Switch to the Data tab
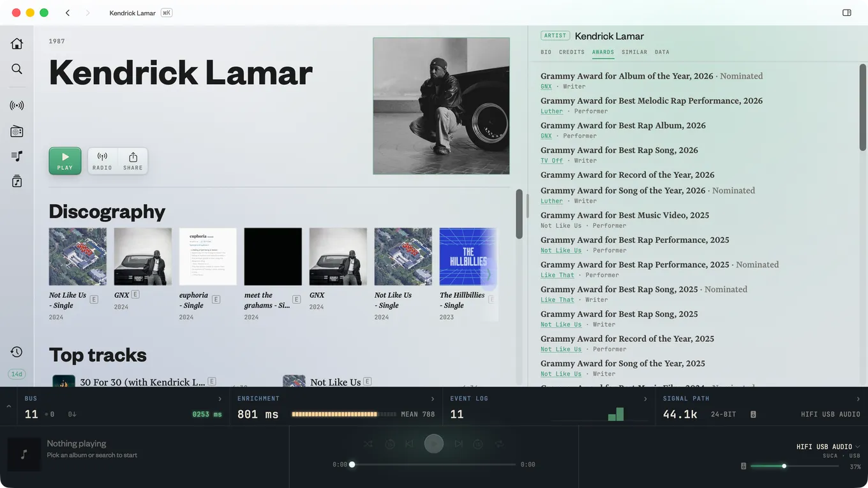Image resolution: width=868 pixels, height=488 pixels. (662, 52)
